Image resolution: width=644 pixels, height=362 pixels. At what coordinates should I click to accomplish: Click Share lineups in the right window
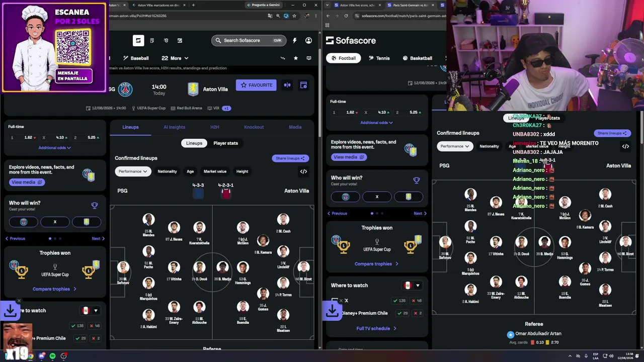(x=612, y=133)
